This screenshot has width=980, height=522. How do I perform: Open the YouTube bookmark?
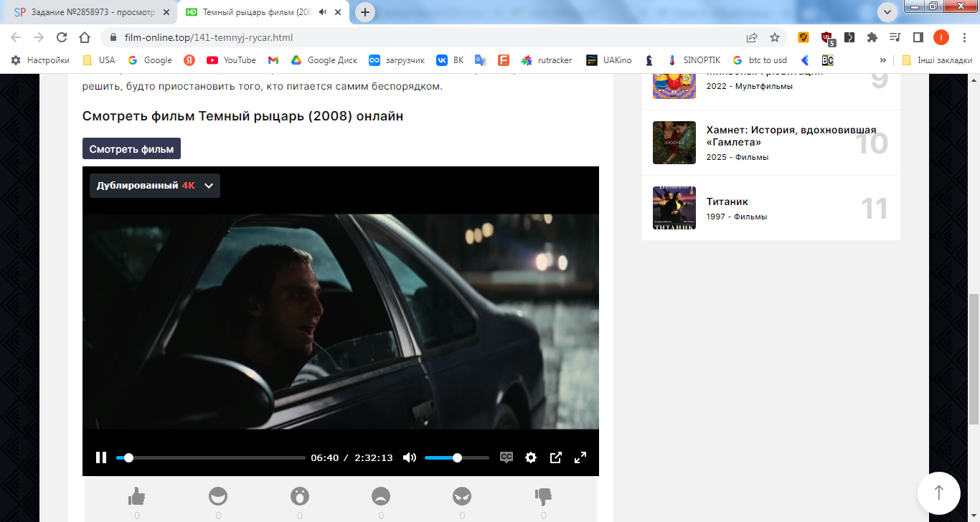231,60
